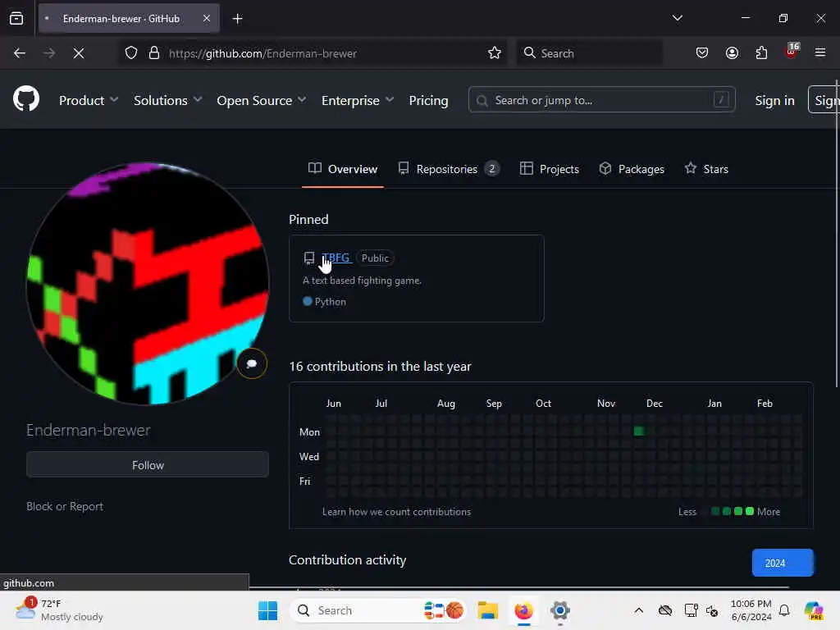Screen dimensions: 840x630
Task: Click Firefox icon in taskbar
Action: [x=523, y=610]
